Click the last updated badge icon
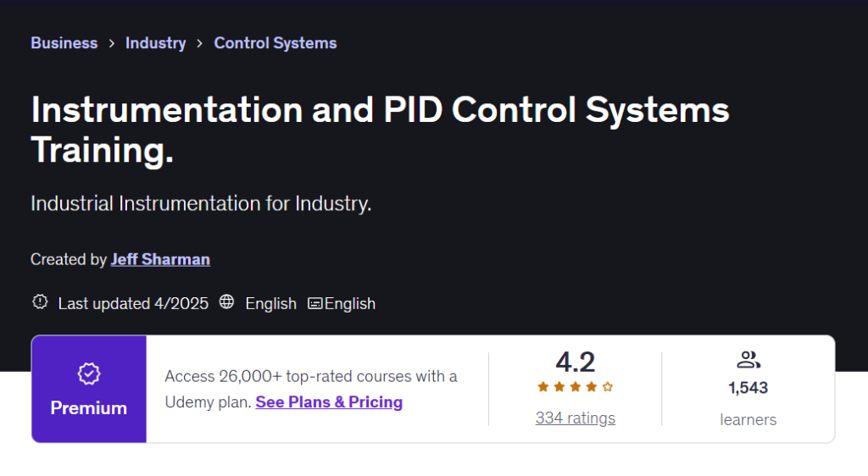The height and width of the screenshot is (476, 868). click(40, 302)
